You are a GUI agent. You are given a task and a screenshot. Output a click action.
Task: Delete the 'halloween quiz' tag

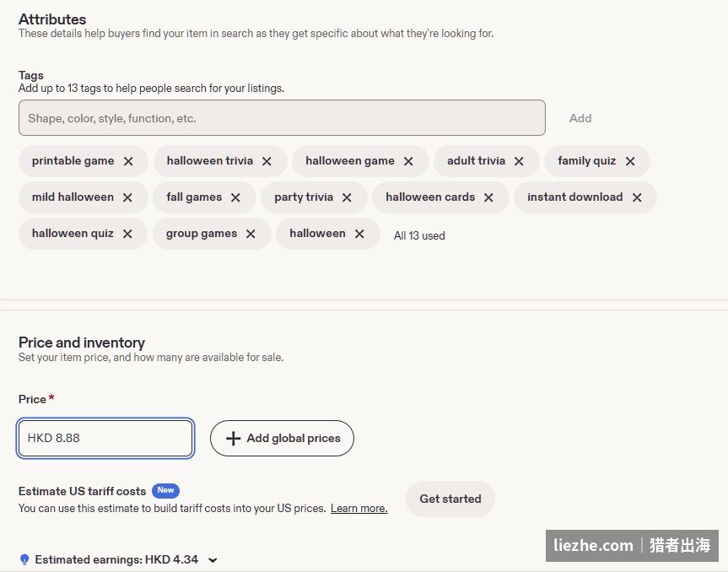point(127,234)
